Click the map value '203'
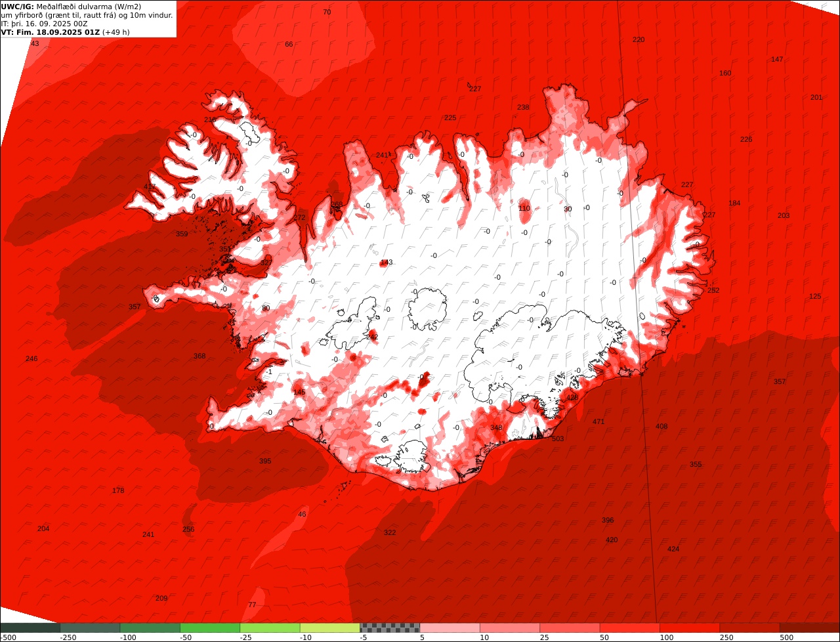 784,215
